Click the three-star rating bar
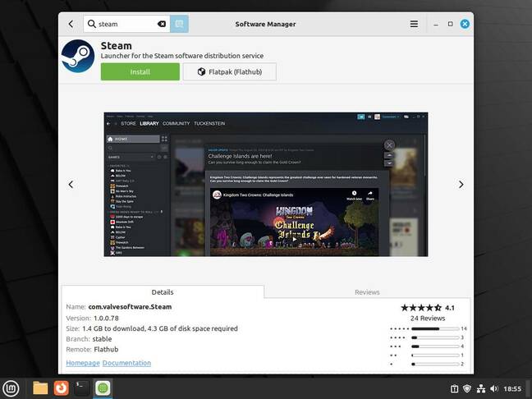532x399 pixels. coord(435,346)
